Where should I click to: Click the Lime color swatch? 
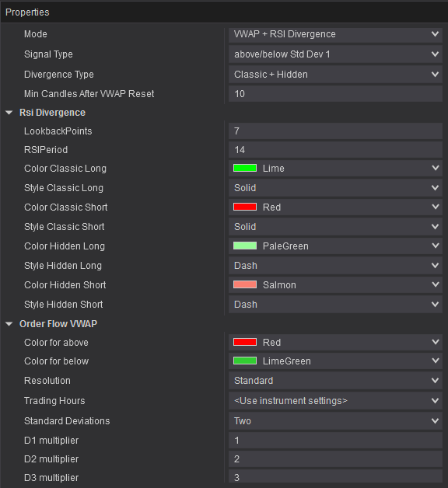[x=245, y=168]
